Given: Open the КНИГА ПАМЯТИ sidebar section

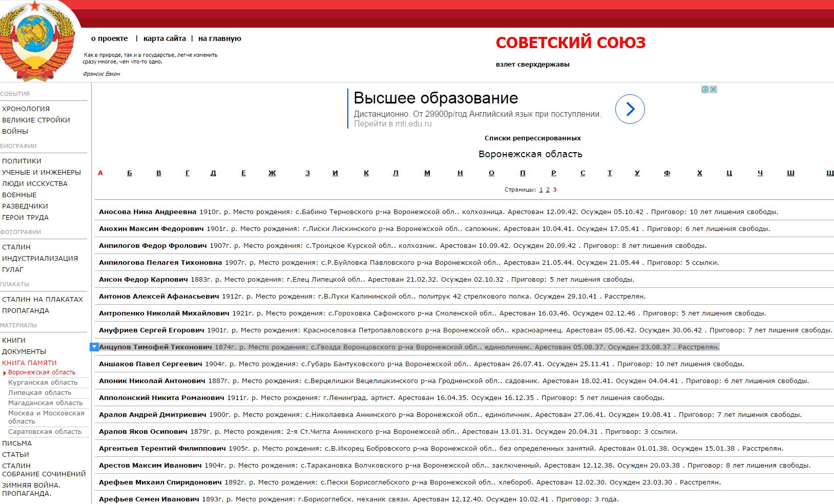Looking at the screenshot, I should click(29, 363).
